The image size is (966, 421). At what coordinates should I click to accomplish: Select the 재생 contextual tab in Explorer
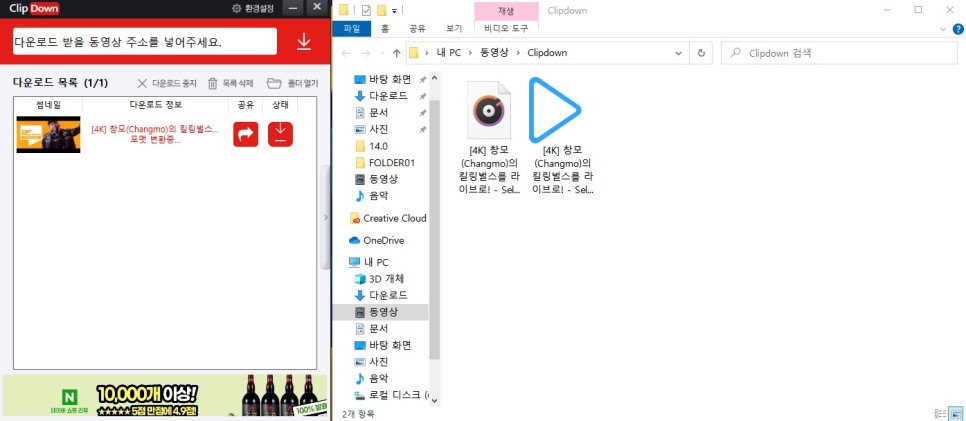point(506,10)
